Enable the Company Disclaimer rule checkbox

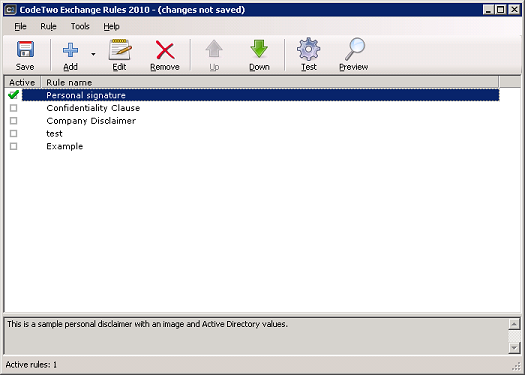(x=13, y=121)
